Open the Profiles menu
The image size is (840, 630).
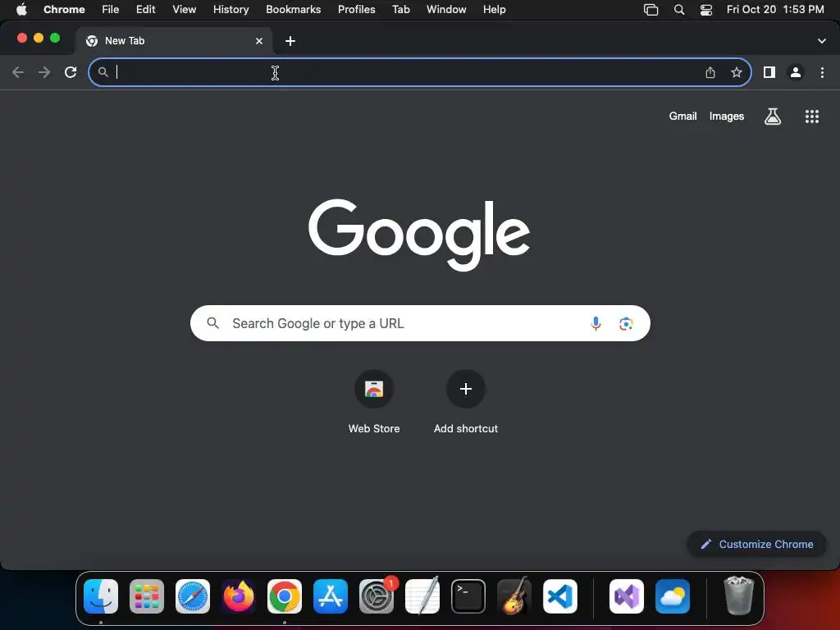[x=356, y=9]
